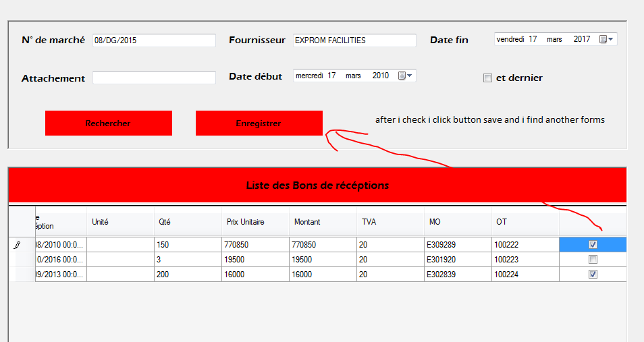Select the Prix Unitaire cell 770850

255,245
